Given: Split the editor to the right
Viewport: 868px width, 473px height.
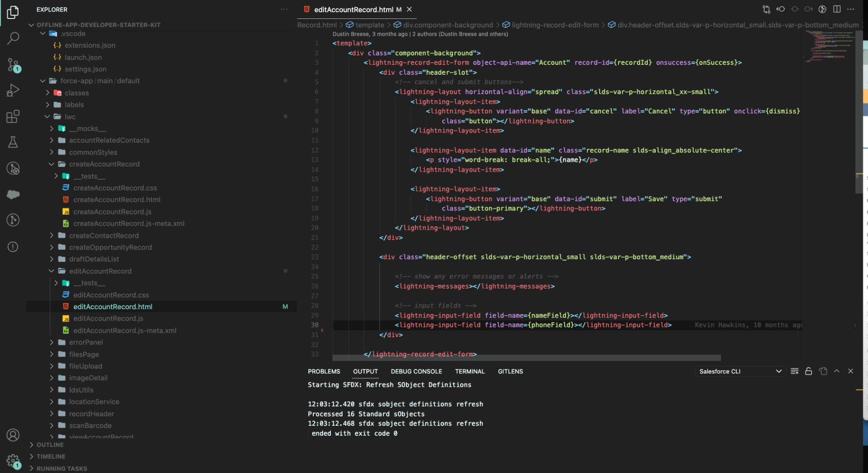Looking at the screenshot, I should tap(837, 9).
